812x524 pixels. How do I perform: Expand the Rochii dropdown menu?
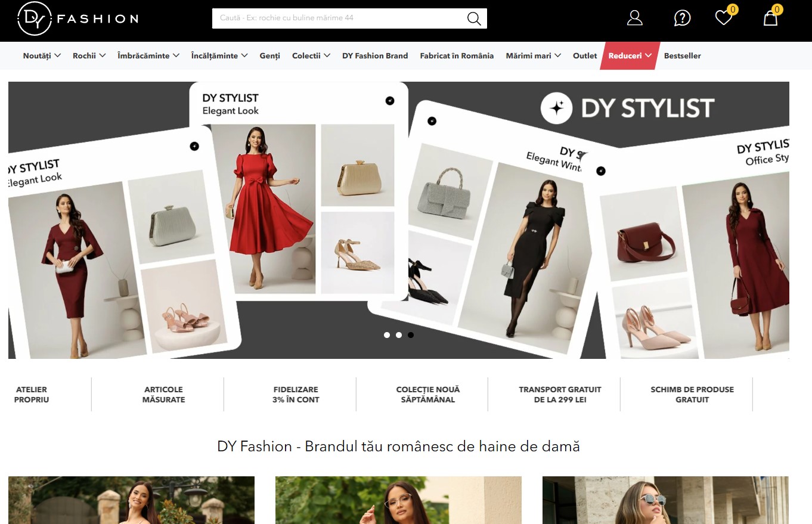click(89, 55)
